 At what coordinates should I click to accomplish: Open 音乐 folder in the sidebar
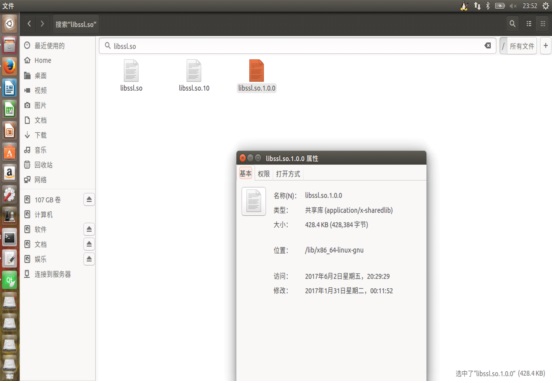40,150
